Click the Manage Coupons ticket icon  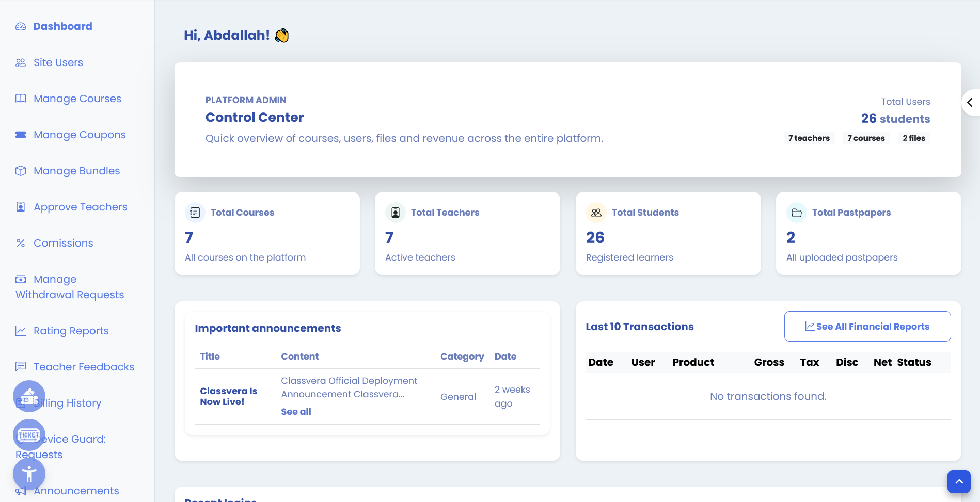coord(20,134)
